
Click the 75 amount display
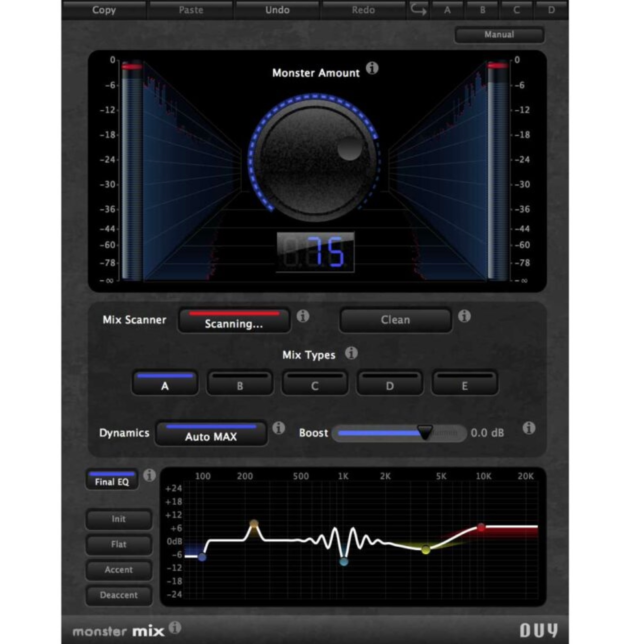click(315, 252)
